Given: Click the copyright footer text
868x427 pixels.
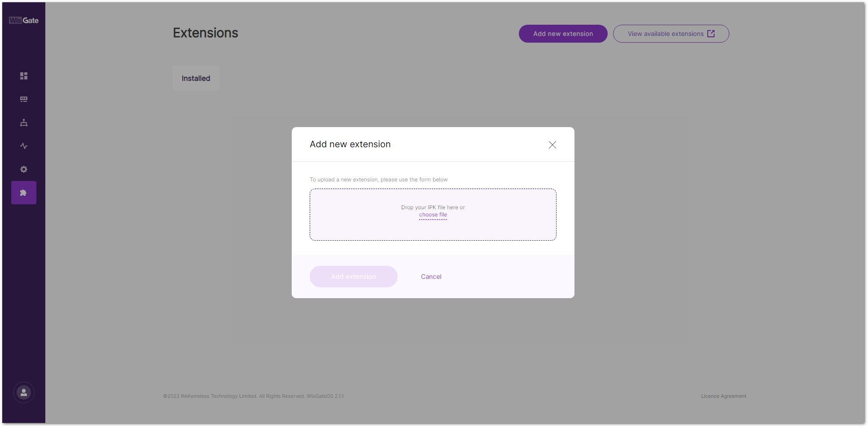Looking at the screenshot, I should [253, 396].
